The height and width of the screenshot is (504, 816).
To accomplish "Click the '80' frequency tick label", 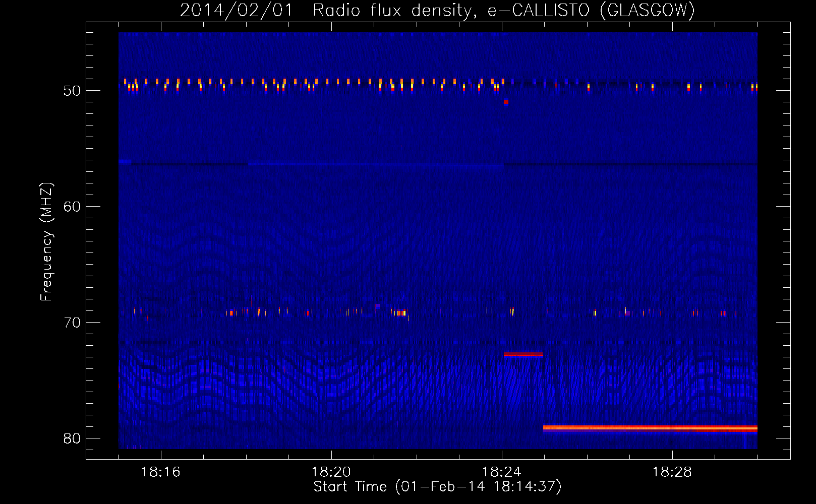I will click(72, 438).
